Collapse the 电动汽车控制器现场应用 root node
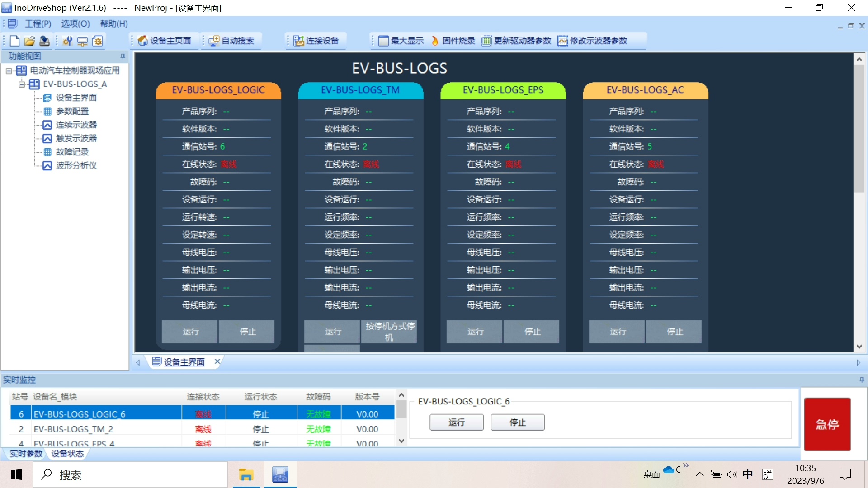Image resolution: width=868 pixels, height=488 pixels. [x=9, y=71]
